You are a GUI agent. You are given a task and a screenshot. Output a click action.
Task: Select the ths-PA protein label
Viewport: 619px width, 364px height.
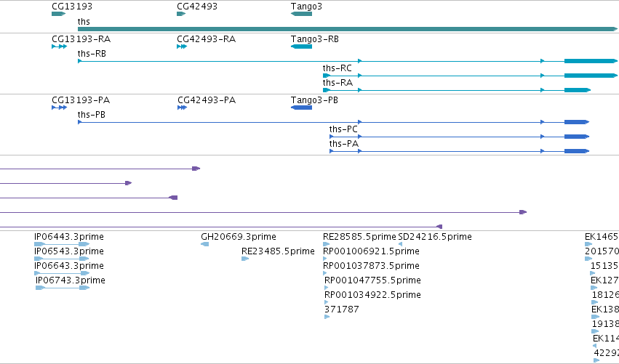[x=344, y=144]
